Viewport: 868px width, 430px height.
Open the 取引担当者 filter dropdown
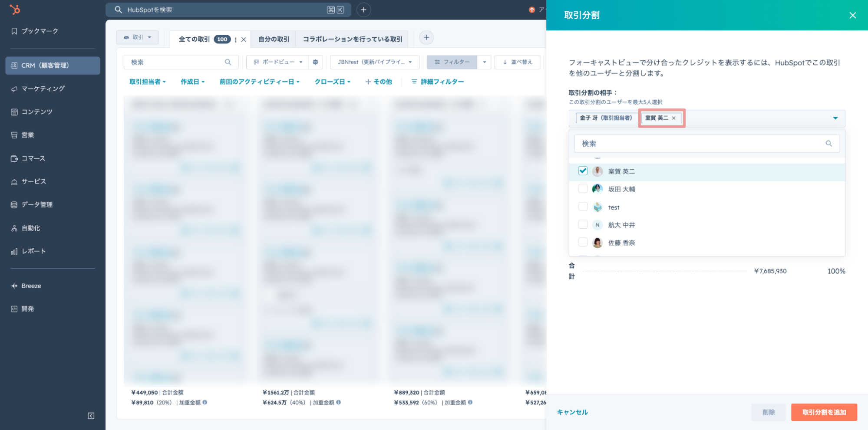[x=148, y=82]
